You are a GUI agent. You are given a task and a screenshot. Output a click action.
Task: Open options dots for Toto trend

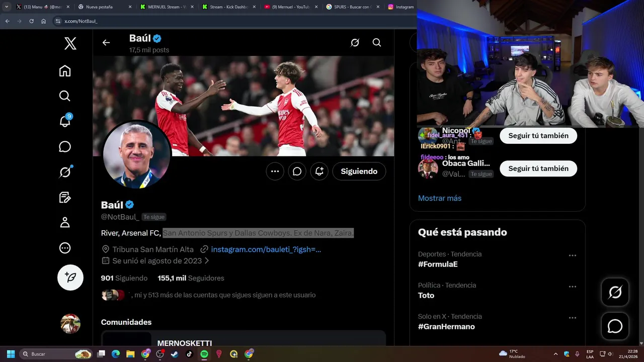click(573, 287)
